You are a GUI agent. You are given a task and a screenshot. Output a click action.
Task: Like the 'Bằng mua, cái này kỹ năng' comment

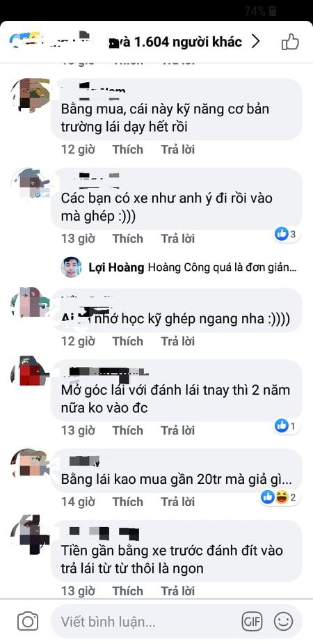coord(128,150)
